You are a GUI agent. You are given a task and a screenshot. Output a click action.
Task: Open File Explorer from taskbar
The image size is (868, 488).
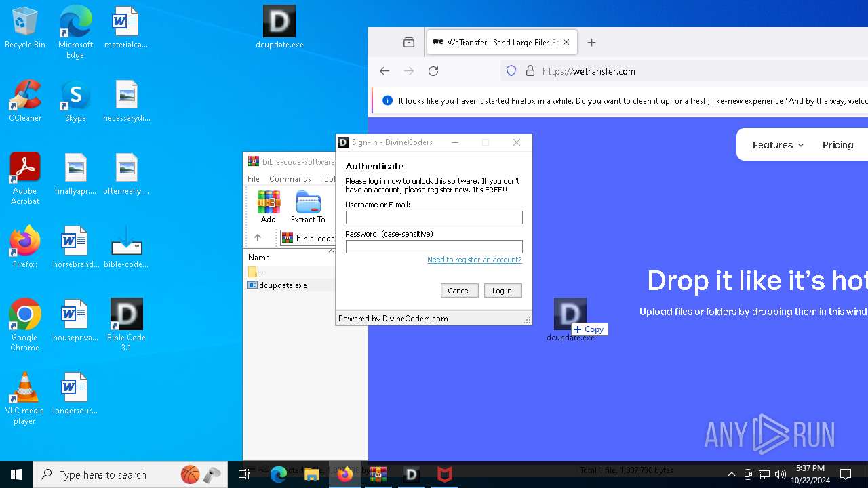(x=312, y=474)
